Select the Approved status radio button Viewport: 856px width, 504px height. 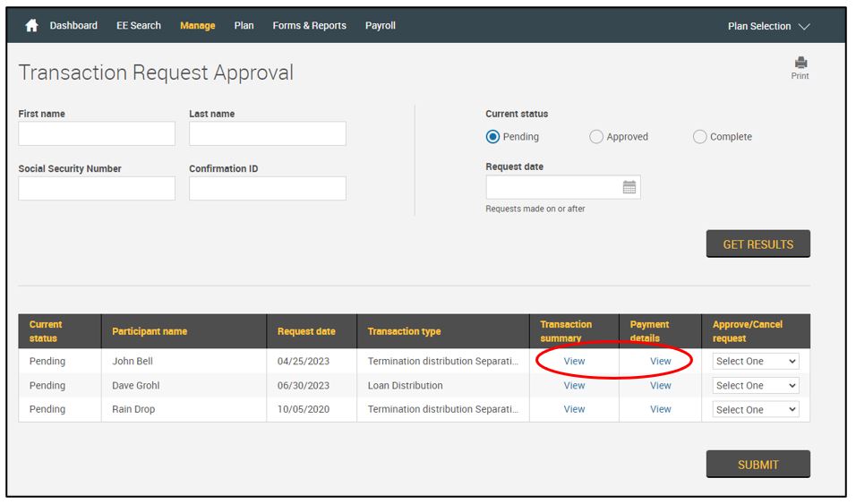(596, 137)
